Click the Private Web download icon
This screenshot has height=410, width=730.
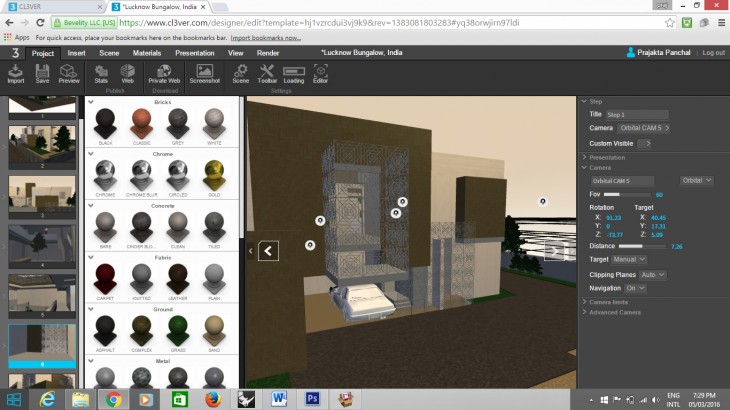(164, 74)
